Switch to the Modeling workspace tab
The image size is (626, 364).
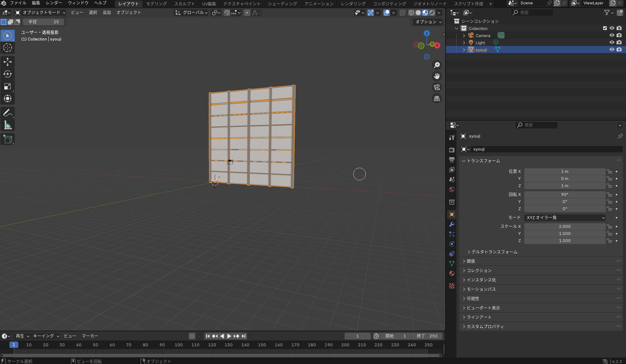point(156,4)
